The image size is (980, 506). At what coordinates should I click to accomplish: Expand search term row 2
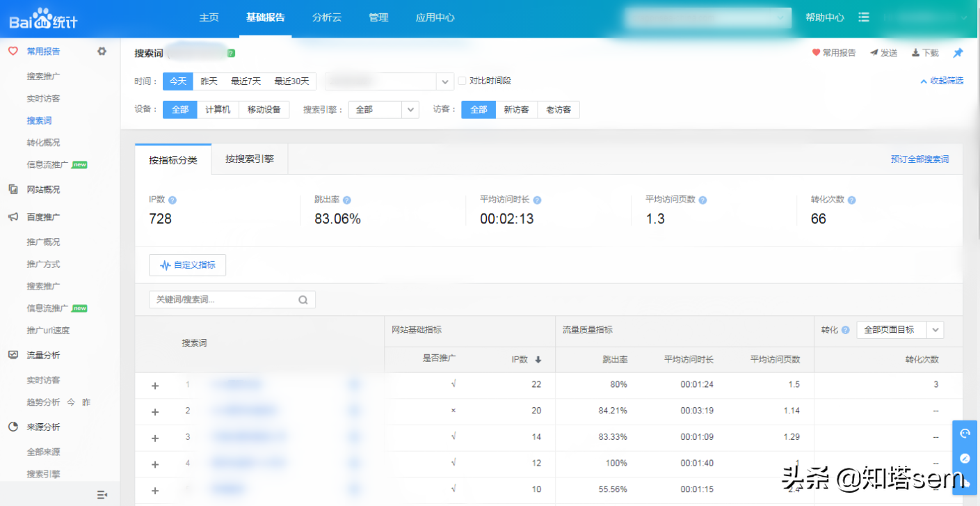155,411
